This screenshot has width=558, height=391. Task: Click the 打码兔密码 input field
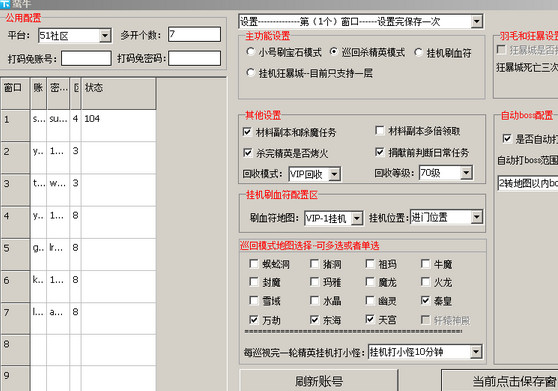(x=194, y=58)
